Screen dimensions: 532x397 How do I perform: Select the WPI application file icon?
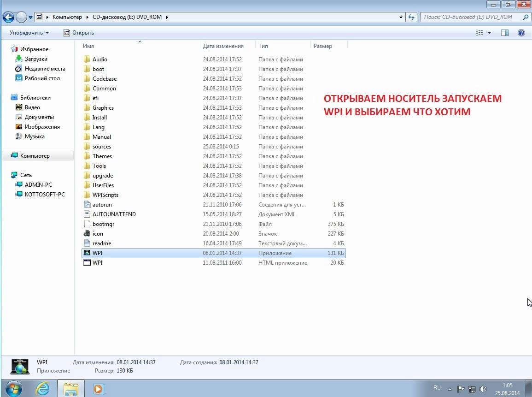(87, 253)
